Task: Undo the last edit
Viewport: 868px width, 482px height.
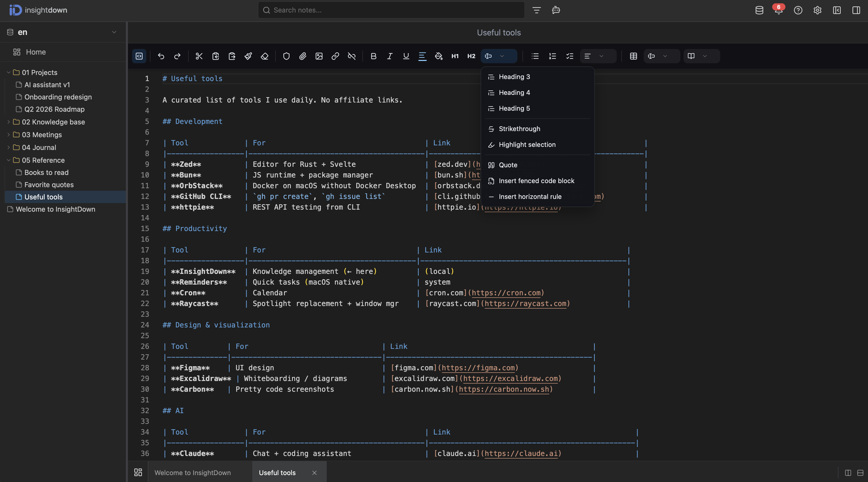Action: [x=161, y=56]
